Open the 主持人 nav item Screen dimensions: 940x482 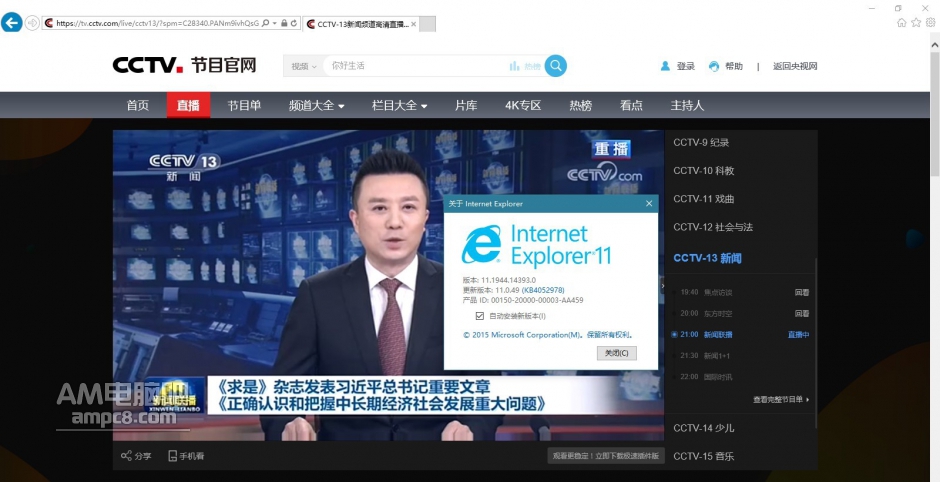pos(687,106)
